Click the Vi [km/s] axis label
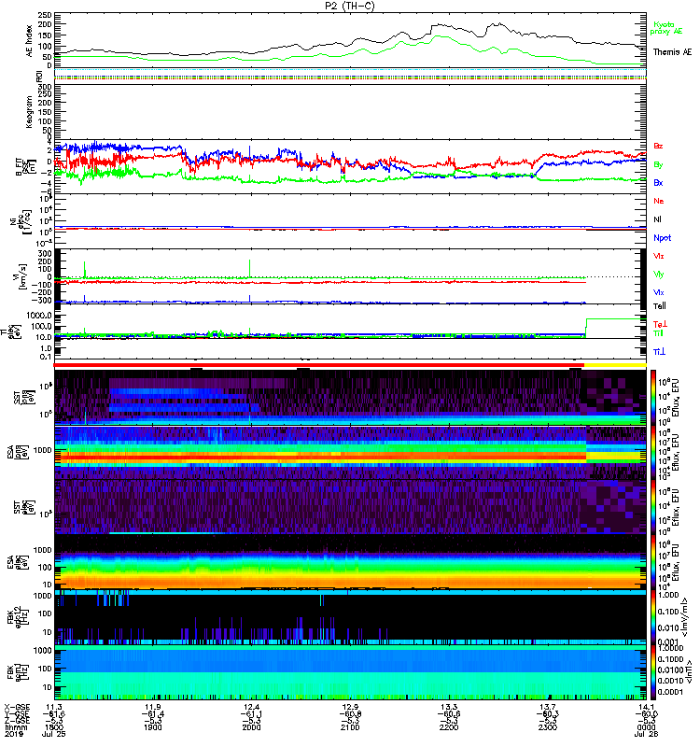 tap(24, 276)
